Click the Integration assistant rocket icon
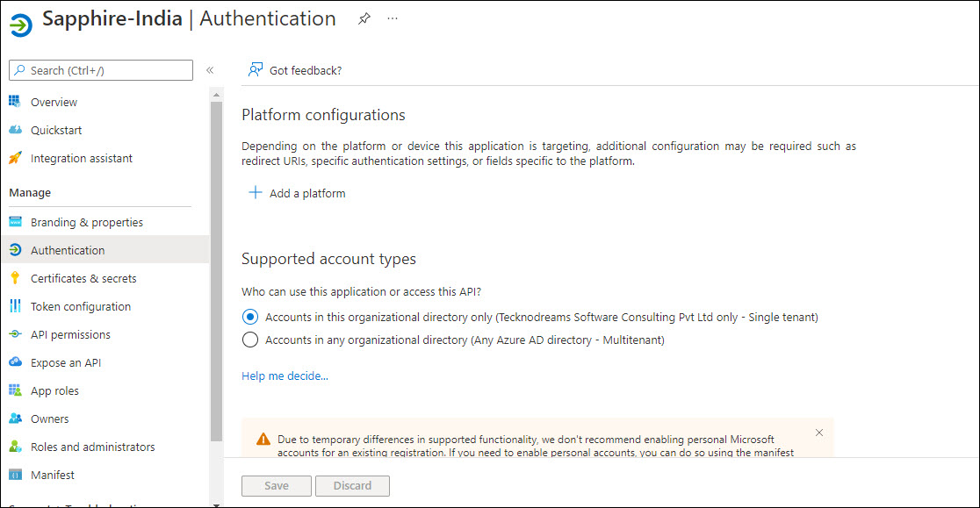 pyautogui.click(x=15, y=159)
